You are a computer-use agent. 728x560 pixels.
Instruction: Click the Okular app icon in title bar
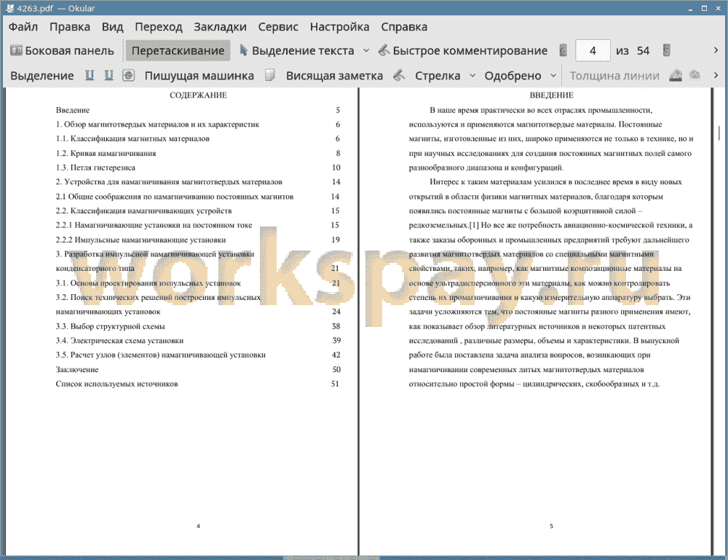coord(9,8)
